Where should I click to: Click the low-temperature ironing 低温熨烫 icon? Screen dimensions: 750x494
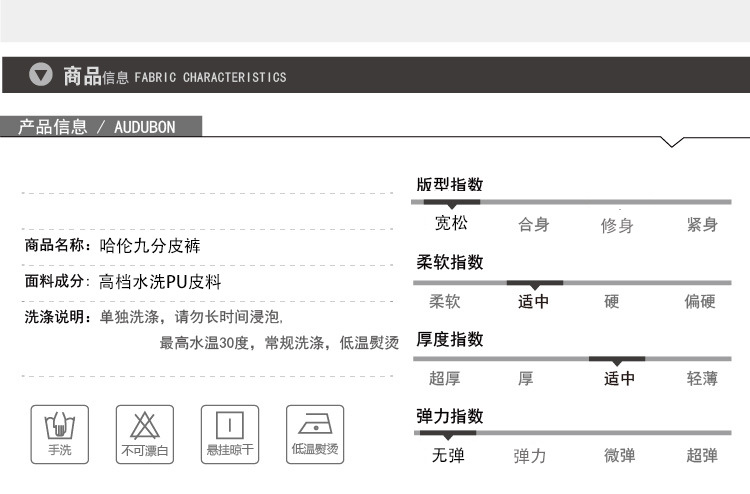tap(315, 434)
